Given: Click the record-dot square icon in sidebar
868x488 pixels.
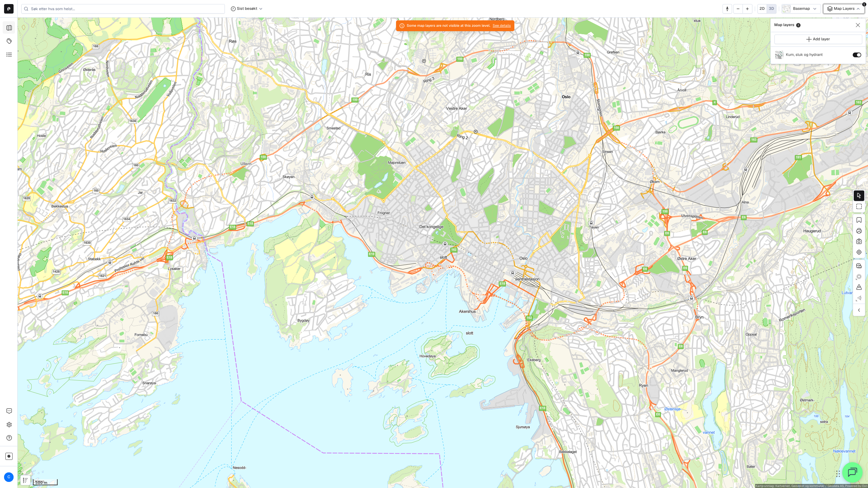Looking at the screenshot, I should pos(9,456).
